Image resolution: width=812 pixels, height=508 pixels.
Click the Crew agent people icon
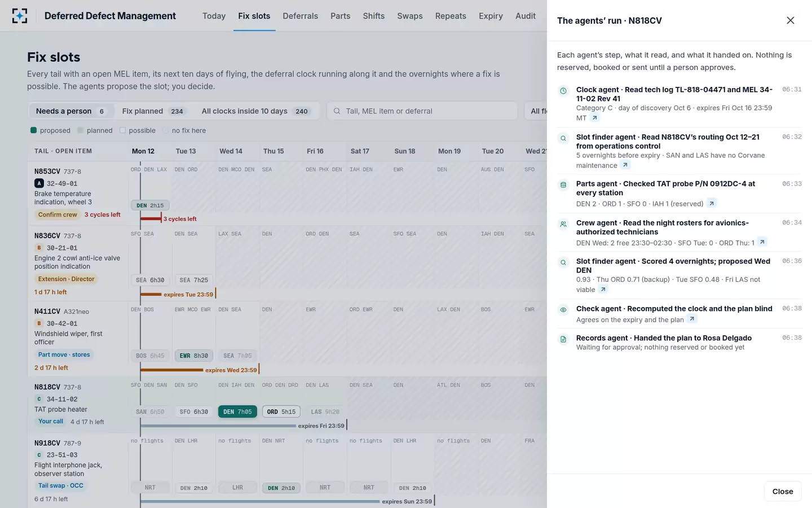[563, 224]
